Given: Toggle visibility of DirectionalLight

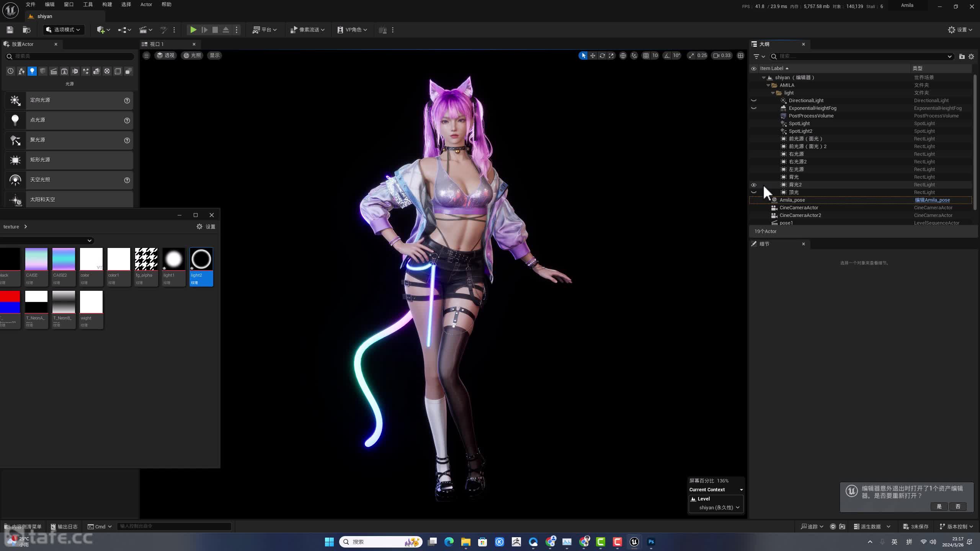Looking at the screenshot, I should point(754,101).
